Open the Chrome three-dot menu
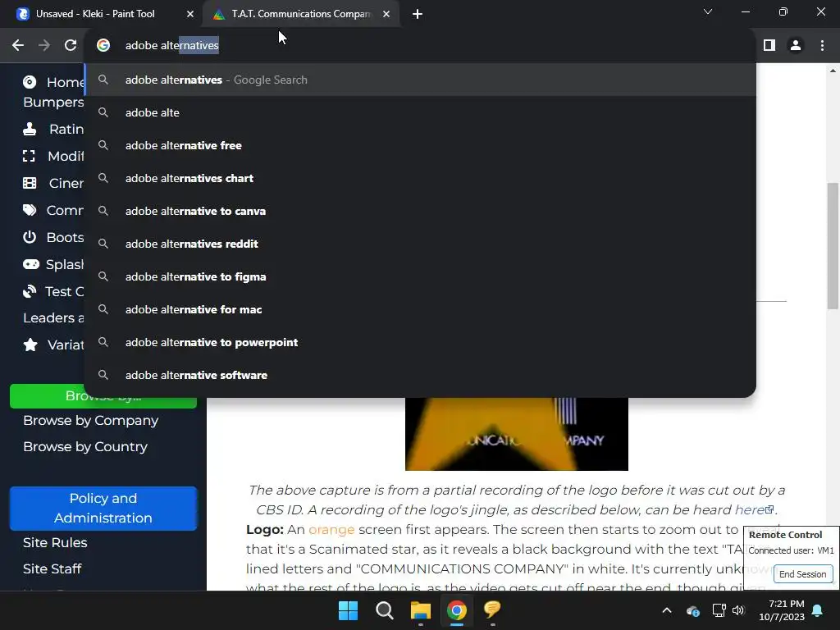The height and width of the screenshot is (630, 840). tap(822, 46)
